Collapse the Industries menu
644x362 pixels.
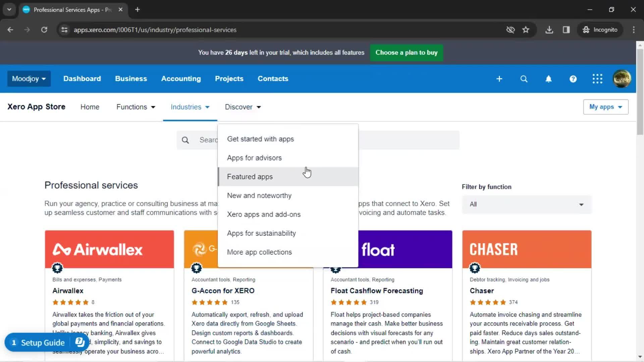190,107
